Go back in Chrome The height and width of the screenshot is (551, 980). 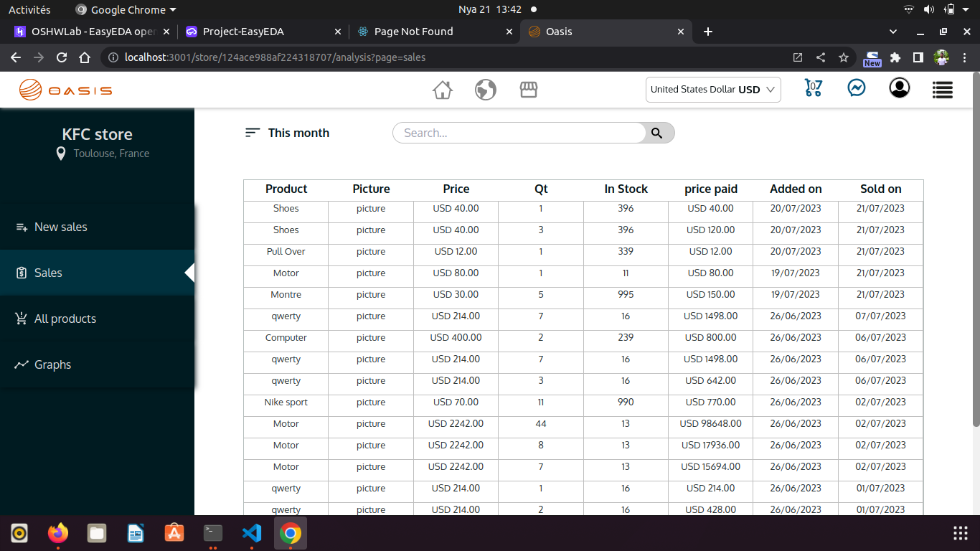click(x=16, y=57)
